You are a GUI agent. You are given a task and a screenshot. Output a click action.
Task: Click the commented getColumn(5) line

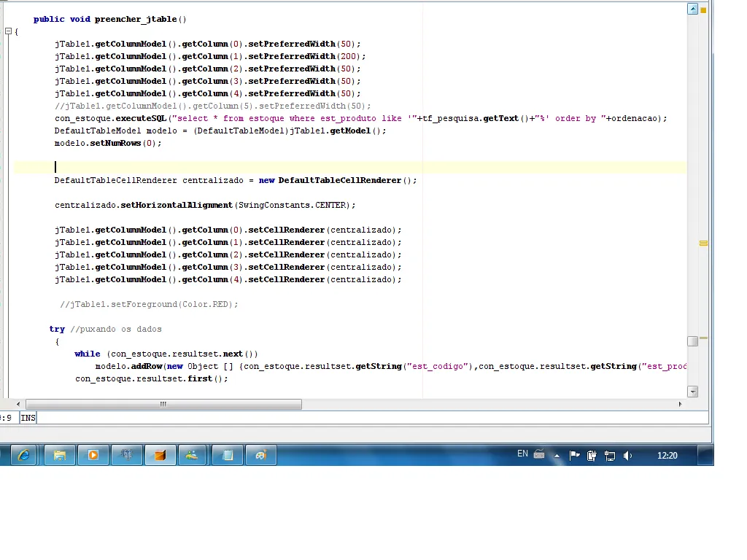(212, 106)
